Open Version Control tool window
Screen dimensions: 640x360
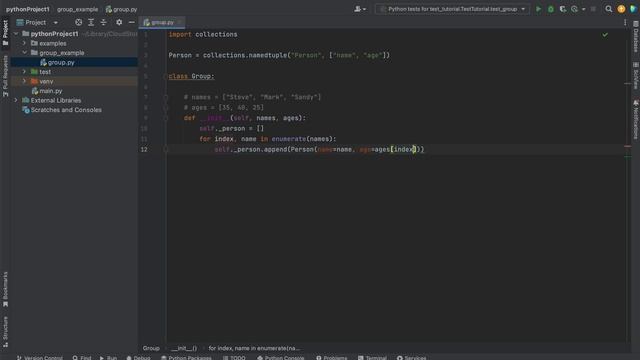40,358
